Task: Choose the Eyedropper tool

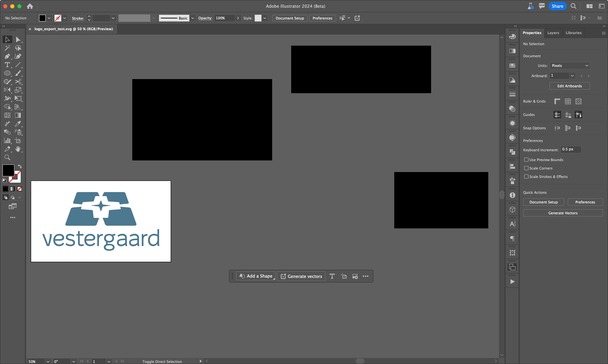Action: (18, 124)
